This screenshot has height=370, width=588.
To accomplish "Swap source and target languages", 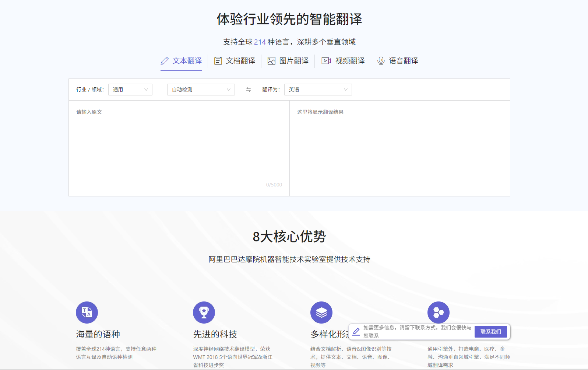I will coord(249,90).
